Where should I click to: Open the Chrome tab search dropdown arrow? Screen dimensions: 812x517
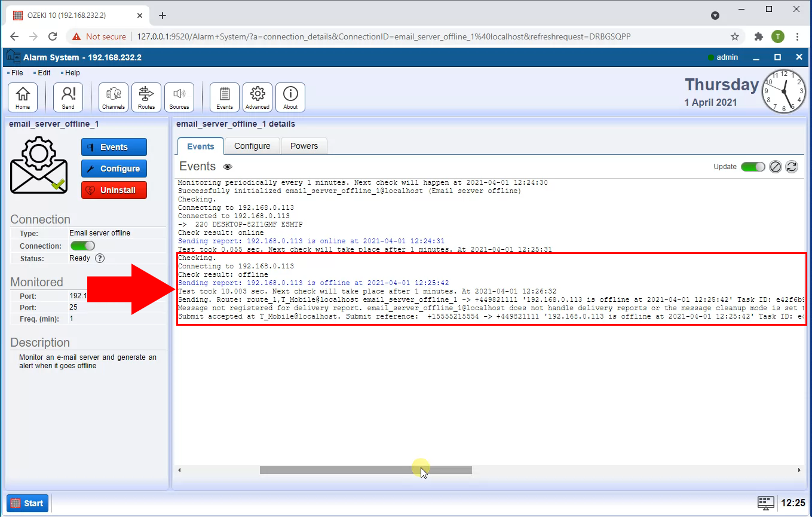(x=715, y=16)
